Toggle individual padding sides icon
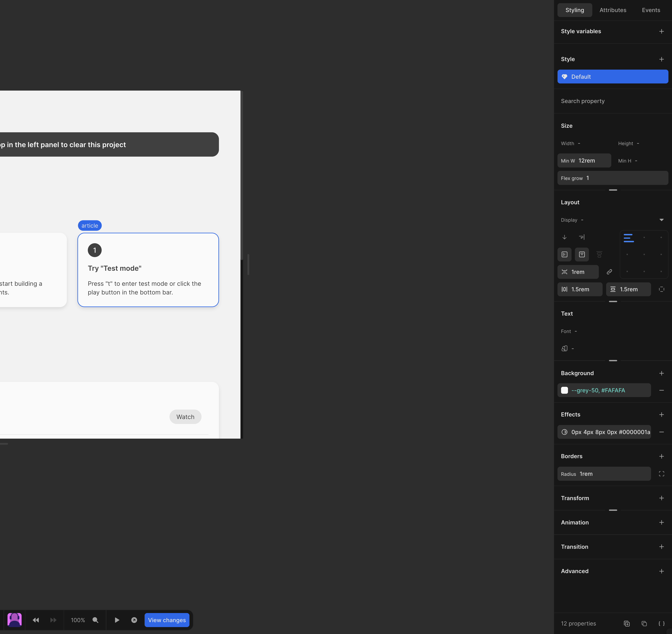Image resolution: width=672 pixels, height=634 pixels. coord(661,289)
